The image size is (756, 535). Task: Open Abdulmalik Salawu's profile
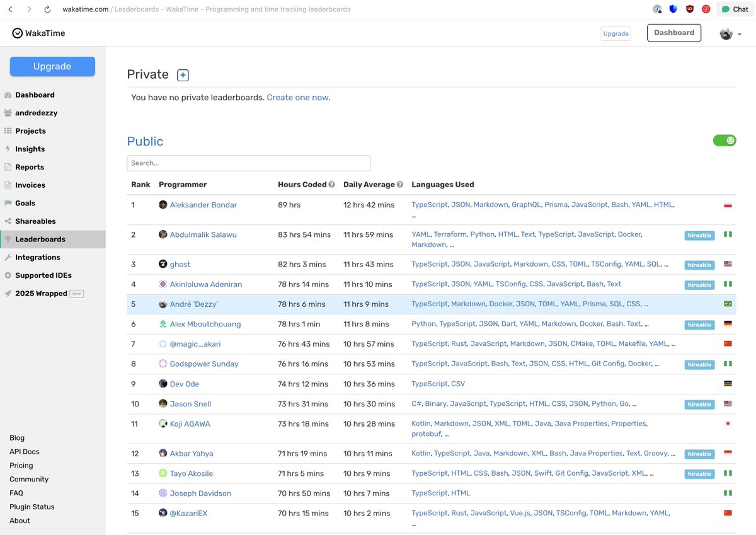click(x=203, y=234)
